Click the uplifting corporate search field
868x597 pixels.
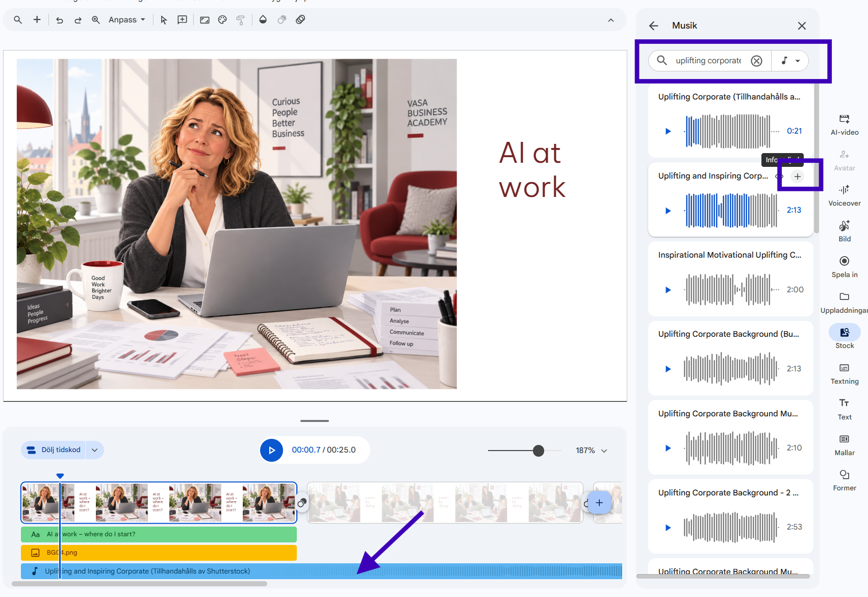pyautogui.click(x=708, y=61)
